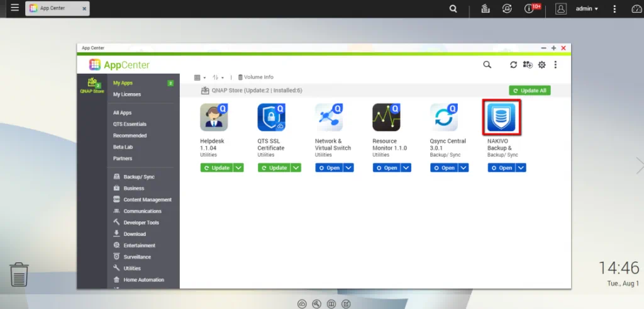The width and height of the screenshot is (644, 309).
Task: Open the grid view mode dropdown
Action: (200, 77)
